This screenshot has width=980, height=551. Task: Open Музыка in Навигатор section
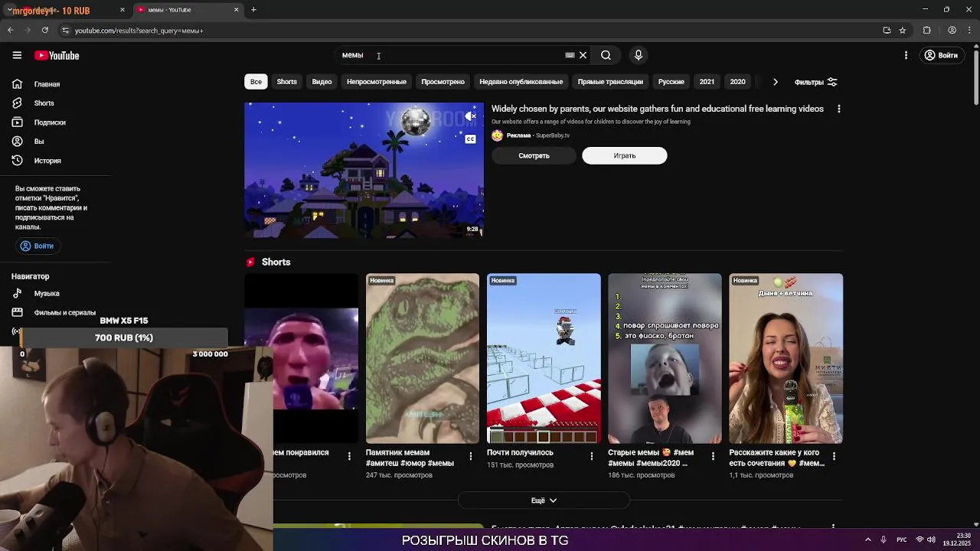pyautogui.click(x=47, y=293)
